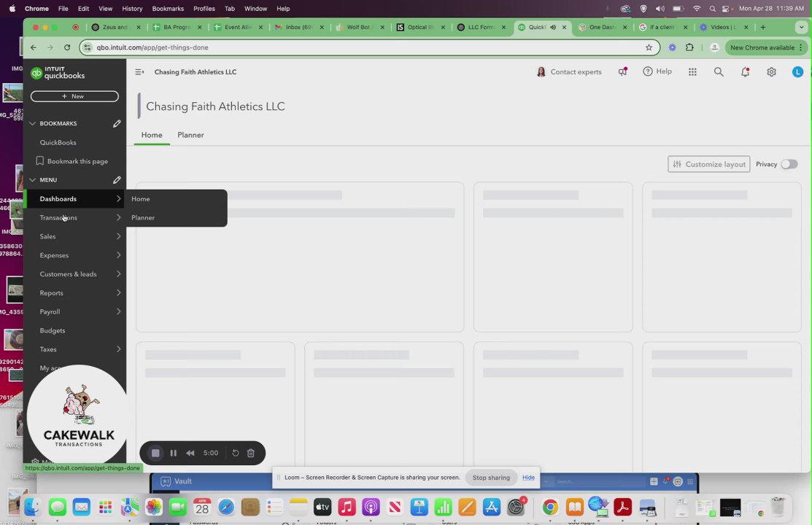Image resolution: width=812 pixels, height=525 pixels.
Task: Open Help
Action: click(657, 71)
